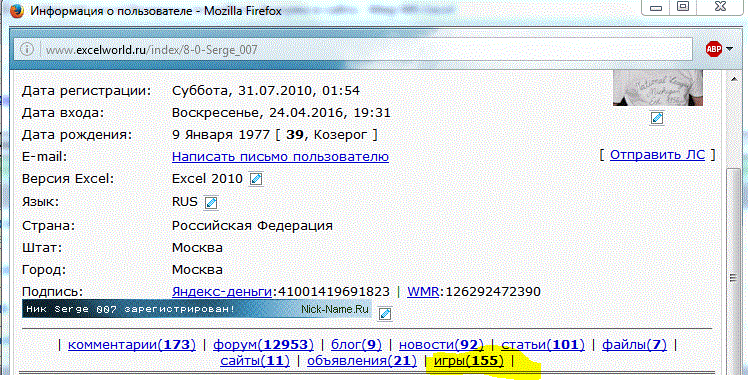
Task: Expand the Adblock Plus dropdown arrow
Action: pos(729,49)
